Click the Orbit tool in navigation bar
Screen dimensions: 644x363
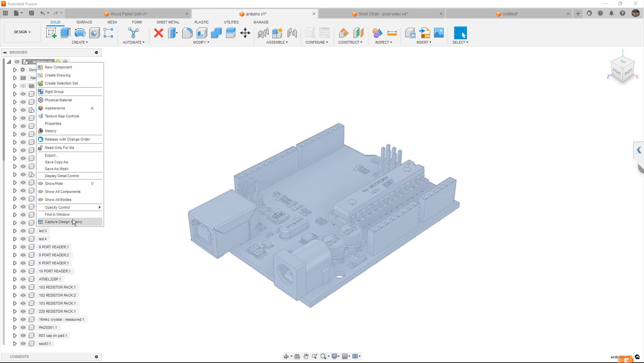click(x=286, y=356)
